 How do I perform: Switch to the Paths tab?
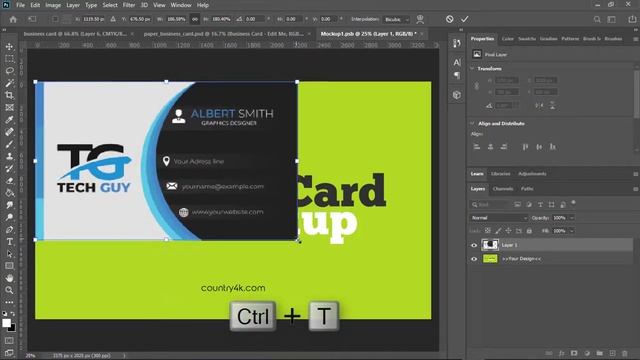[x=527, y=189]
